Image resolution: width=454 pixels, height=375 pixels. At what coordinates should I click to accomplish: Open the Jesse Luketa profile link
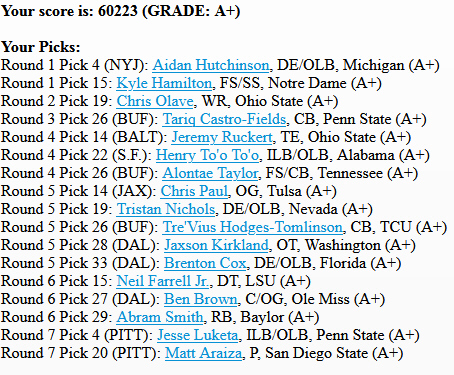pos(198,335)
